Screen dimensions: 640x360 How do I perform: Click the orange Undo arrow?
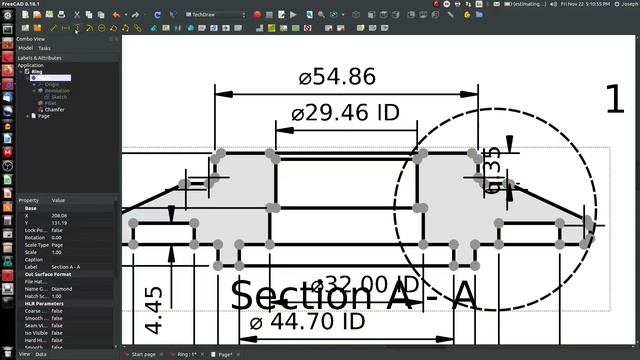tap(116, 15)
